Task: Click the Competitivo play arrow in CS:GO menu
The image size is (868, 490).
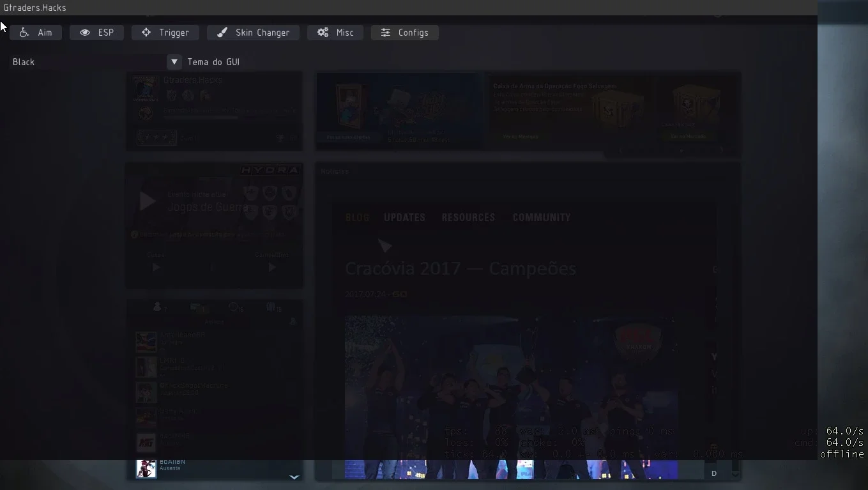Action: pos(272,268)
